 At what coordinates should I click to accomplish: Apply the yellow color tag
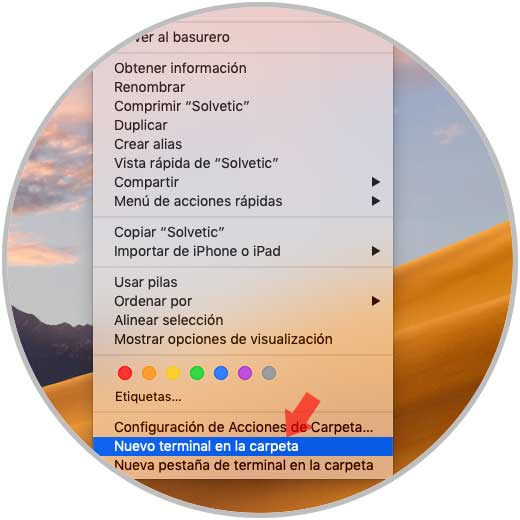point(173,373)
